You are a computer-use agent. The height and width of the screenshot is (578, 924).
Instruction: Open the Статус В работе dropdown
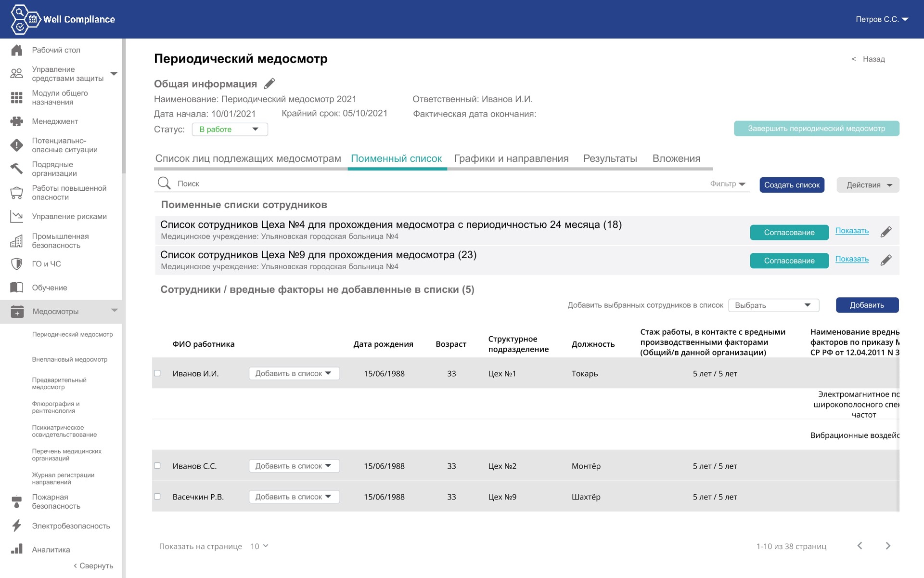click(x=230, y=129)
